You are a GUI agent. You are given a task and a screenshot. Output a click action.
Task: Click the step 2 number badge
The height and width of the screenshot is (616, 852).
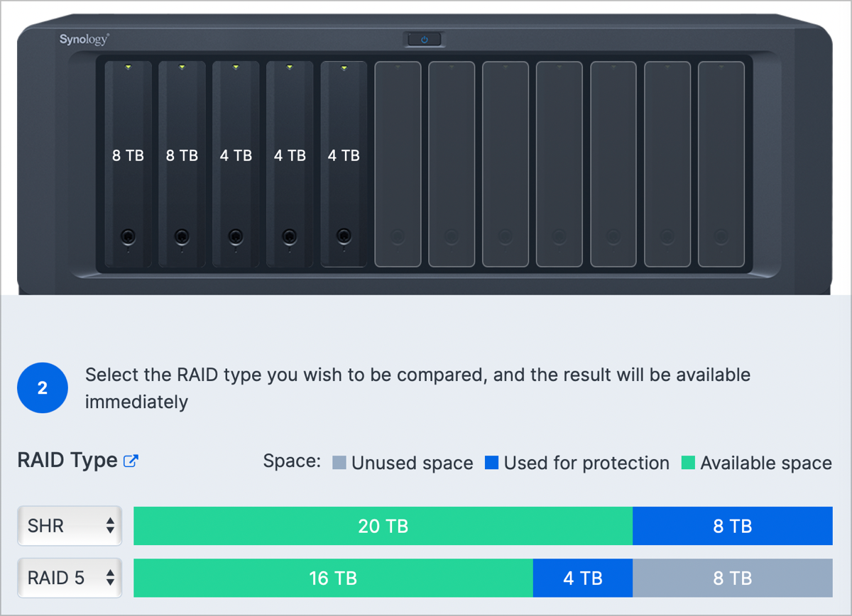[x=43, y=388]
